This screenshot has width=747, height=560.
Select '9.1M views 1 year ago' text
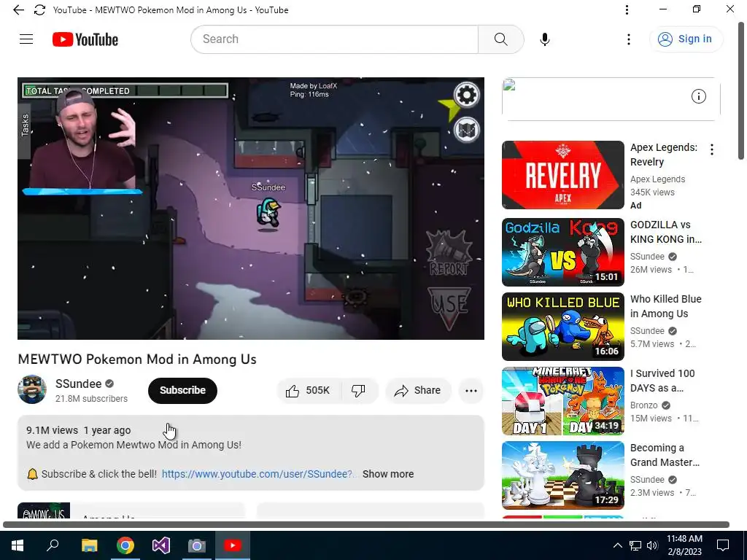(x=79, y=430)
